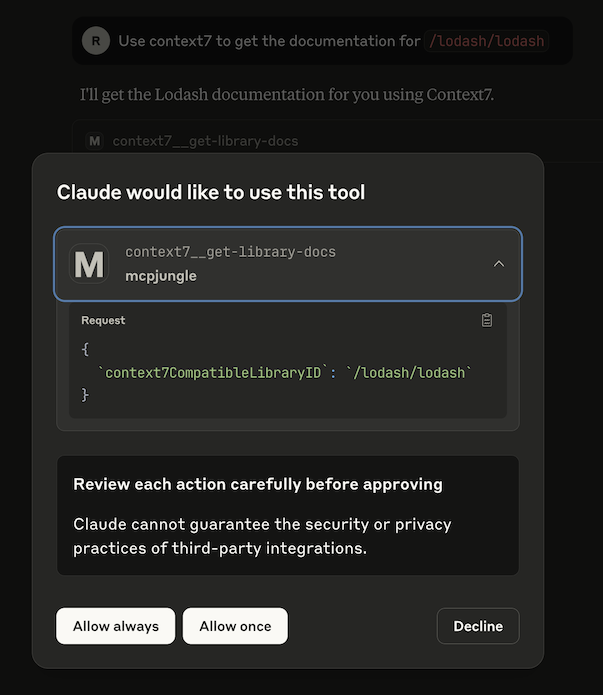603x695 pixels.
Task: Click the M icon in the chat tool row
Action: click(x=95, y=141)
